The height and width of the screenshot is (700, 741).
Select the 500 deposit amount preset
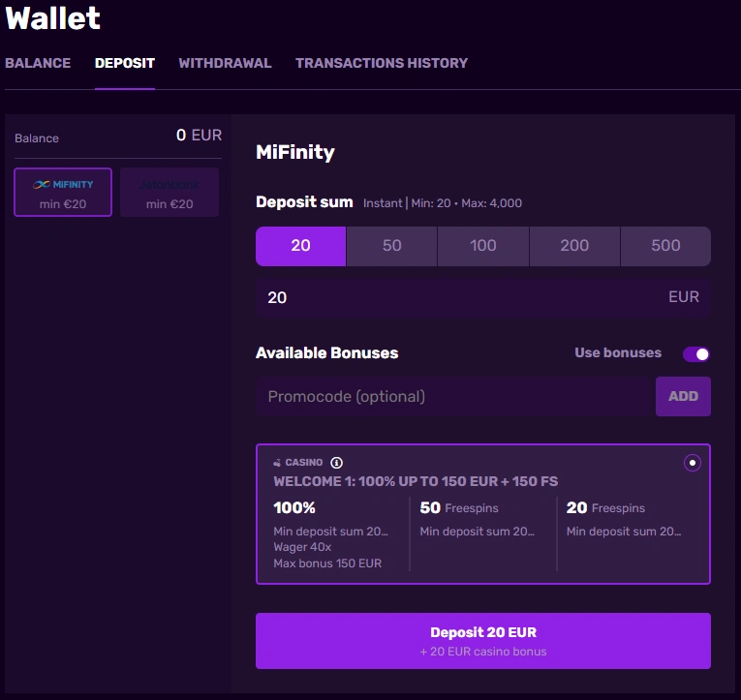(665, 246)
